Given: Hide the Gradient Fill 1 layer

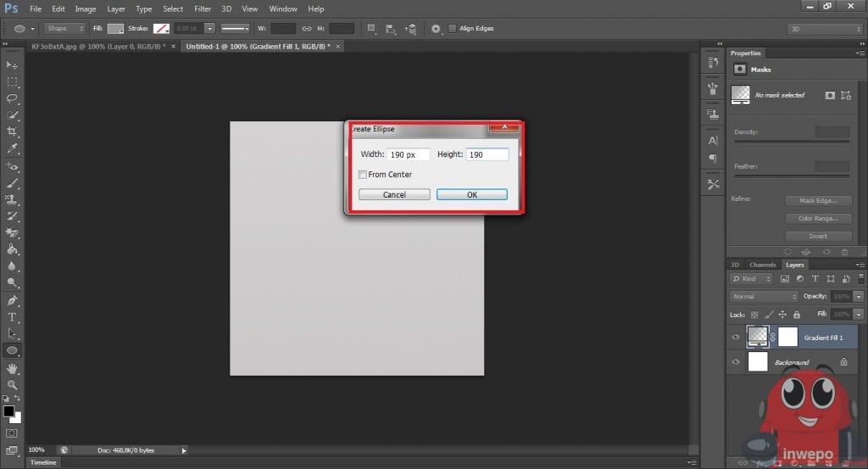Looking at the screenshot, I should click(735, 338).
